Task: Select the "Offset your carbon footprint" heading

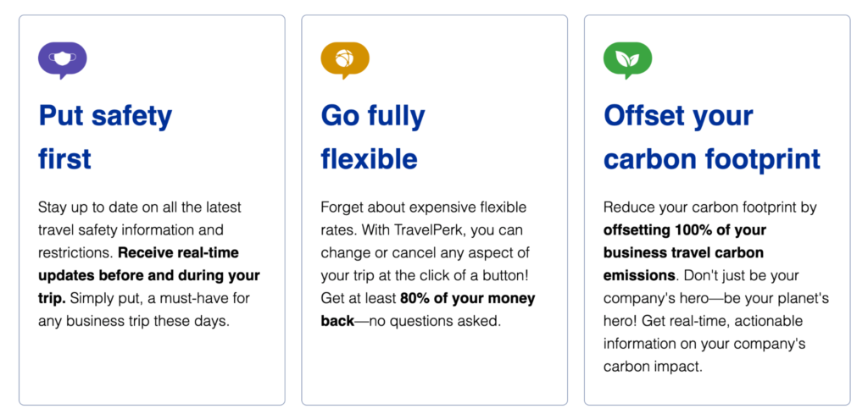Action: pyautogui.click(x=712, y=138)
